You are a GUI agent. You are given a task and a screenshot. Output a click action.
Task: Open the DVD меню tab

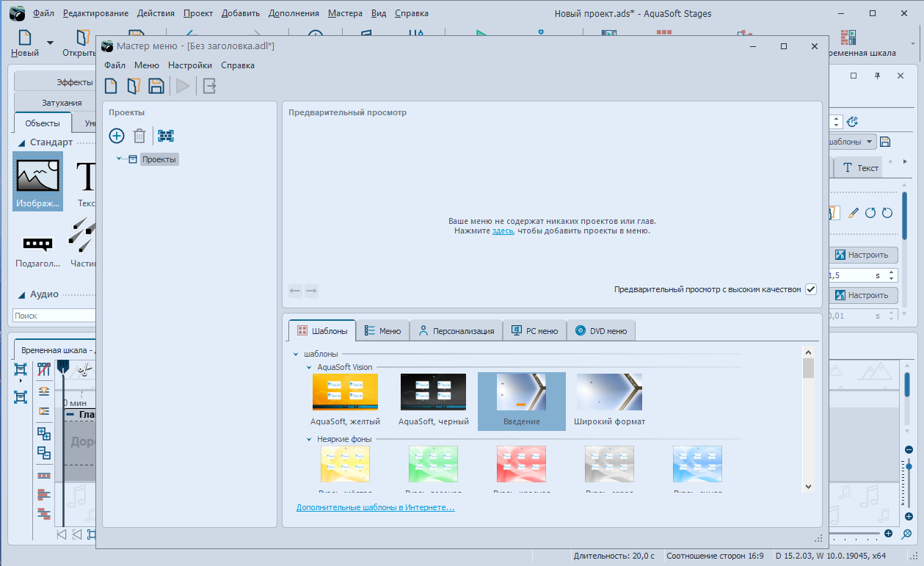pyautogui.click(x=601, y=331)
